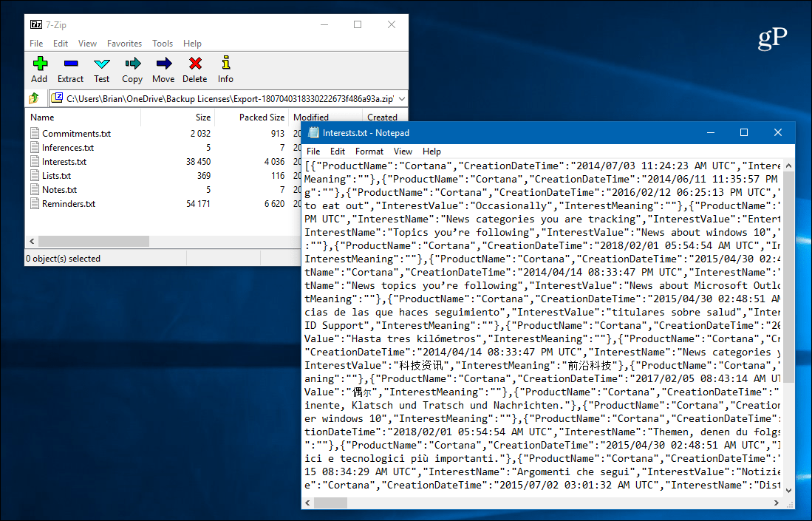The width and height of the screenshot is (812, 521).
Task: Click the 2 032 size value for Commitments.txt
Action: (x=200, y=134)
